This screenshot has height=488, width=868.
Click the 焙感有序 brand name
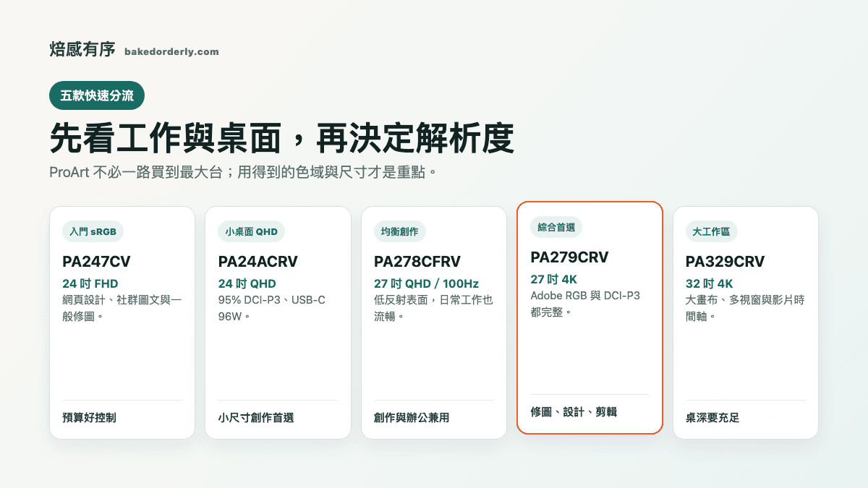coord(82,50)
